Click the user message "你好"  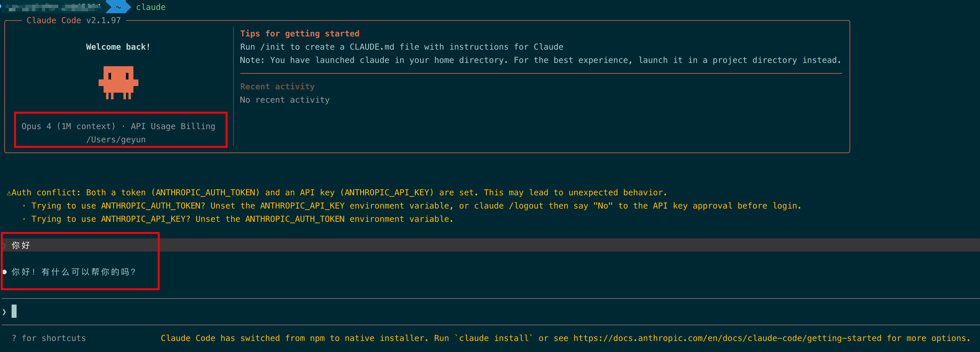pos(20,245)
